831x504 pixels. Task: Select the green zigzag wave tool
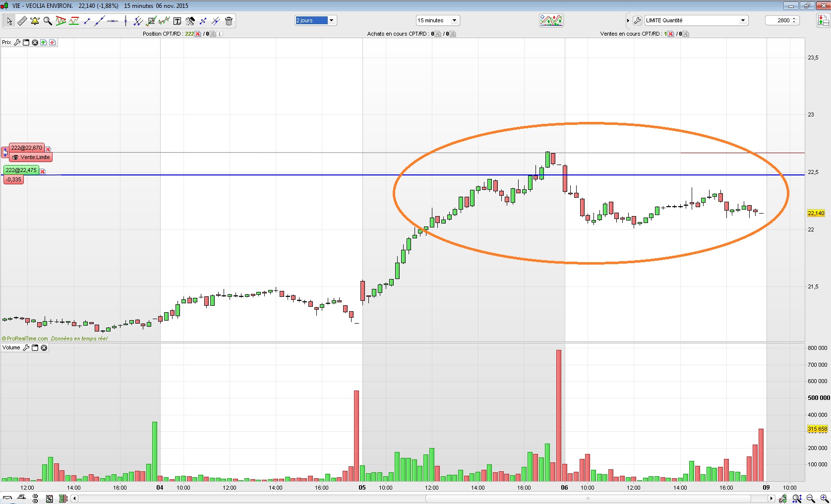point(164,21)
